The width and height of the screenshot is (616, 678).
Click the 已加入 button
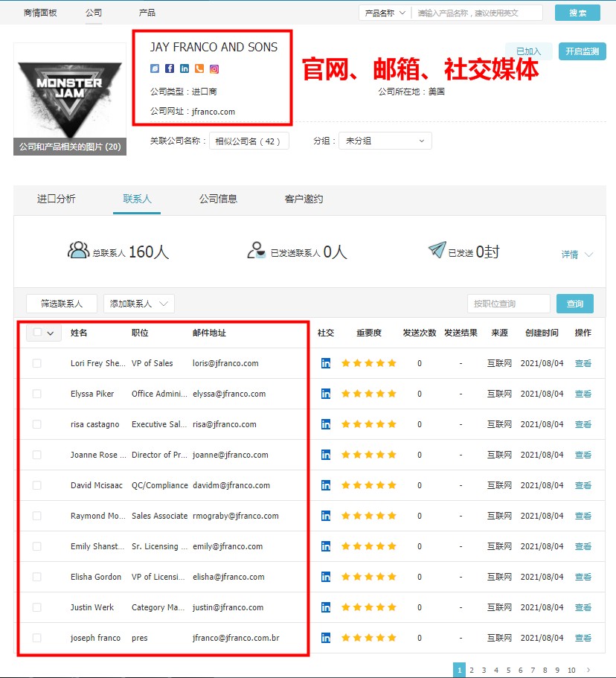(x=529, y=51)
